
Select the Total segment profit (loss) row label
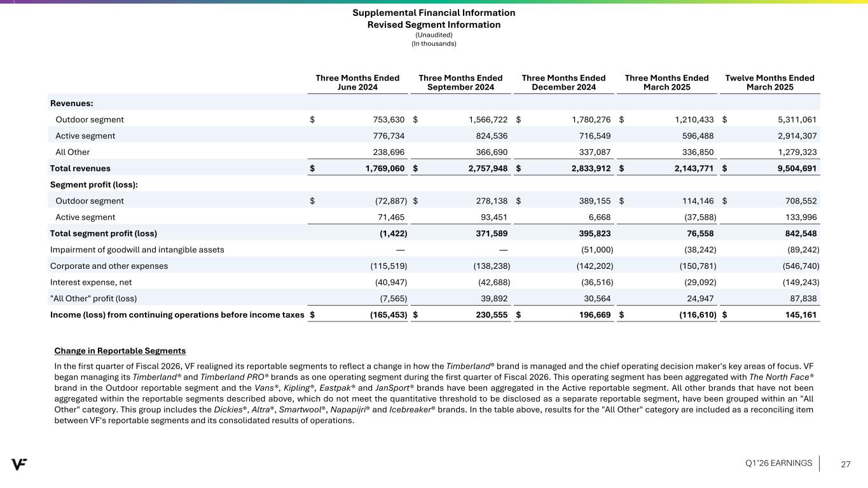tap(103, 233)
